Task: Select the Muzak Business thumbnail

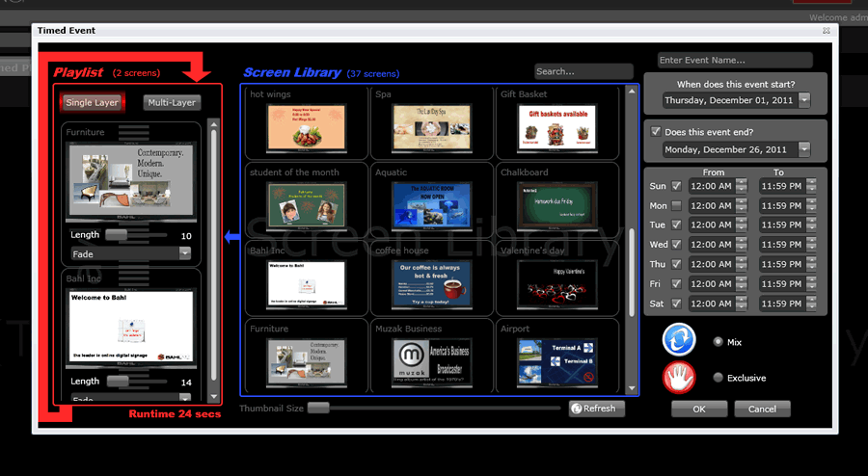Action: [x=432, y=362]
